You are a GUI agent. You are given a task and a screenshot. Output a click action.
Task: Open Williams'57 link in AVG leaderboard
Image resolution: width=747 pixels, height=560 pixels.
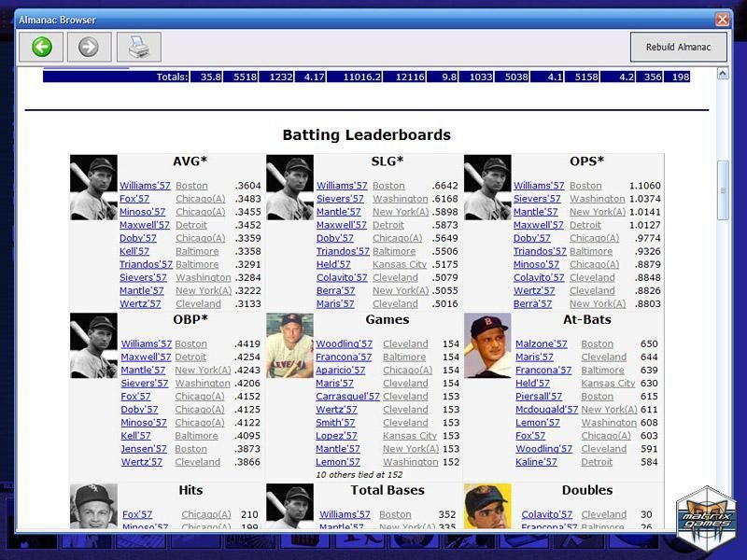[x=146, y=186]
